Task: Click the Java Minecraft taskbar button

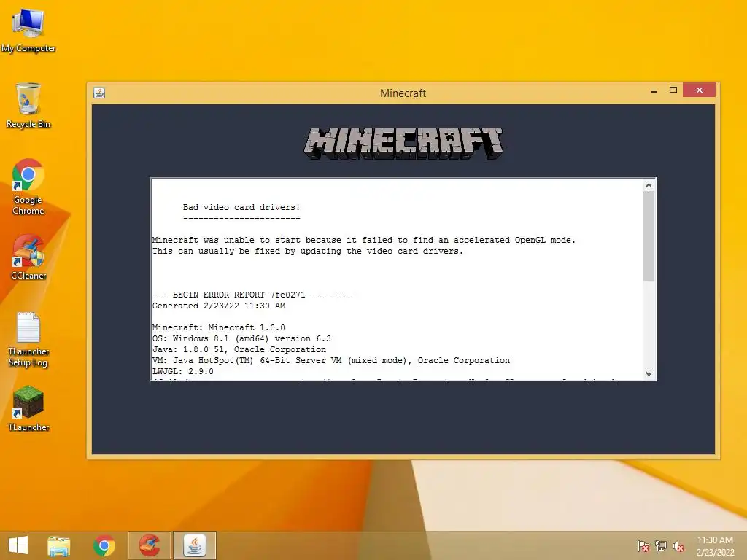Action: (194, 545)
